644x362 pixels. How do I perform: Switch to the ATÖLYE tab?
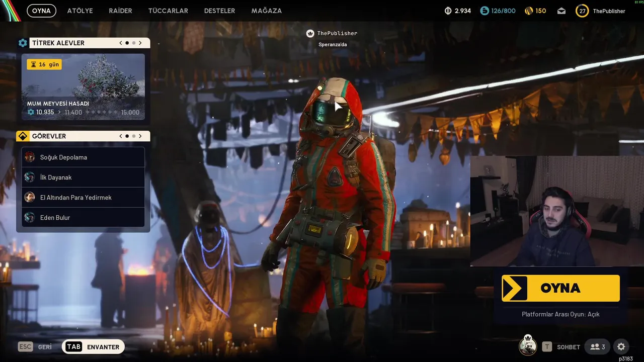click(80, 11)
